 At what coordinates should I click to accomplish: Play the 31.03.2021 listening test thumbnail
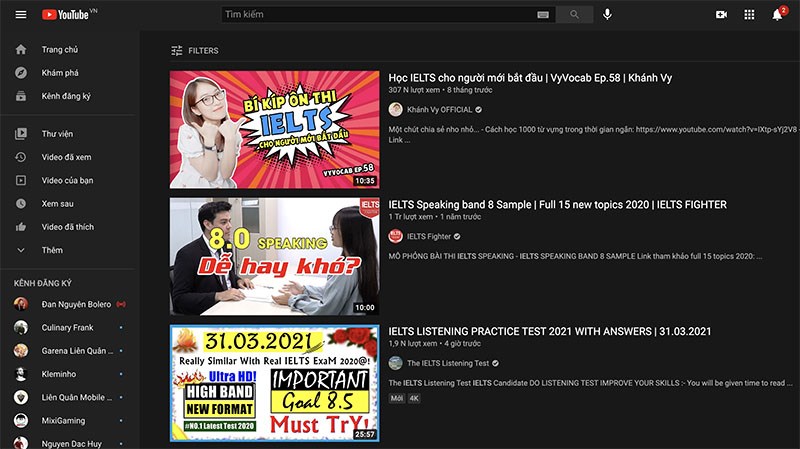(x=274, y=383)
